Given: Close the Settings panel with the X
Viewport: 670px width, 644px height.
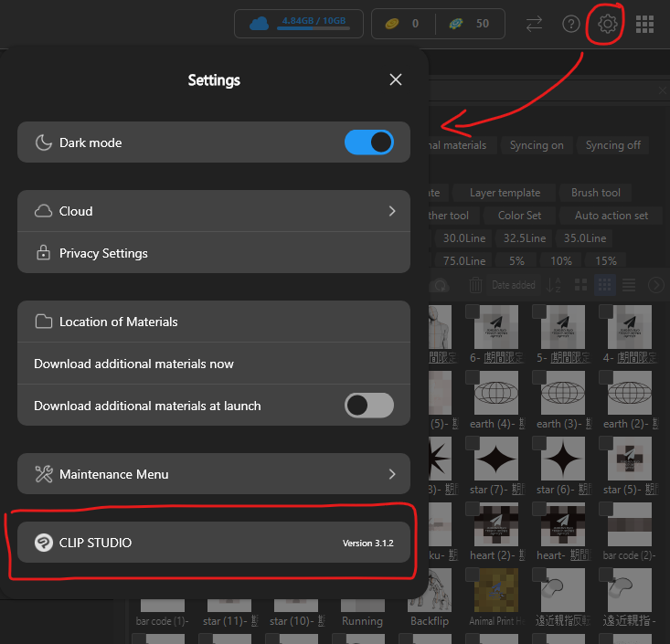Looking at the screenshot, I should pyautogui.click(x=396, y=79).
